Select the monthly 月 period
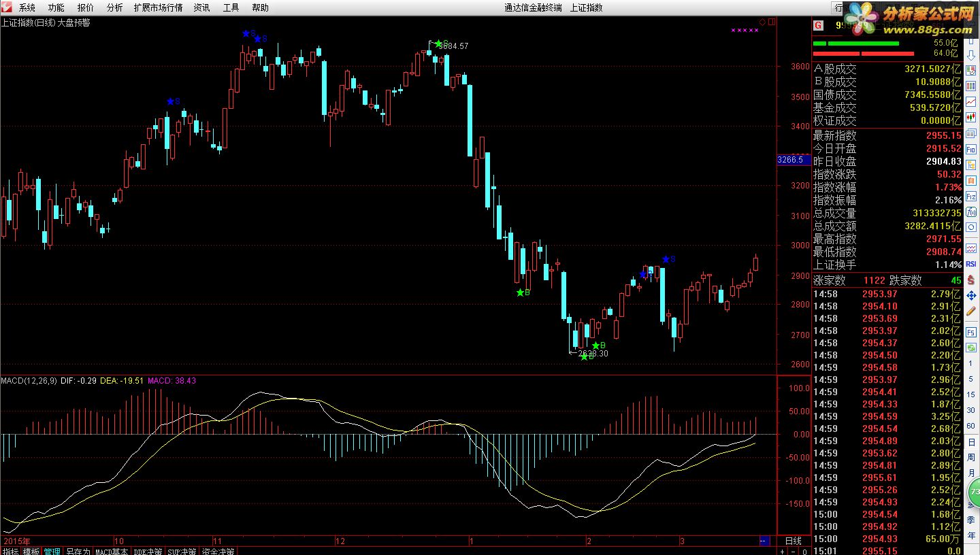Image resolution: width=980 pixels, height=555 pixels. pos(971,473)
